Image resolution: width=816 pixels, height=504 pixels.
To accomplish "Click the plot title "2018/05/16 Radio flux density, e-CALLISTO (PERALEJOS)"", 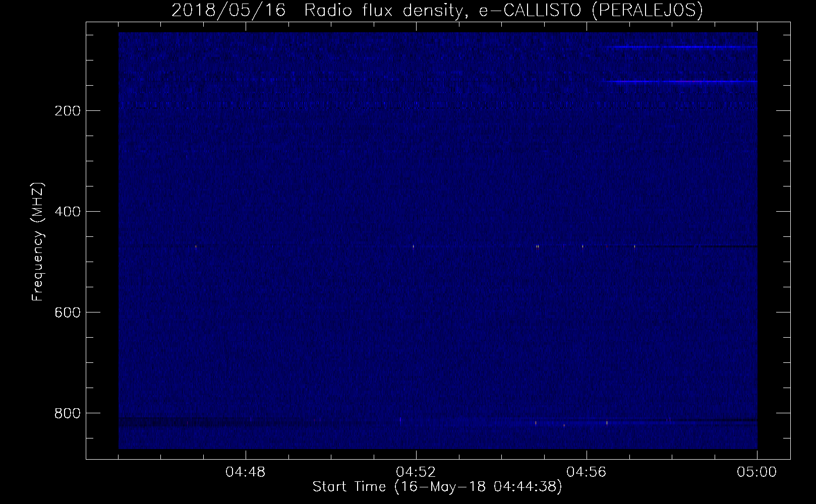I will [x=437, y=11].
